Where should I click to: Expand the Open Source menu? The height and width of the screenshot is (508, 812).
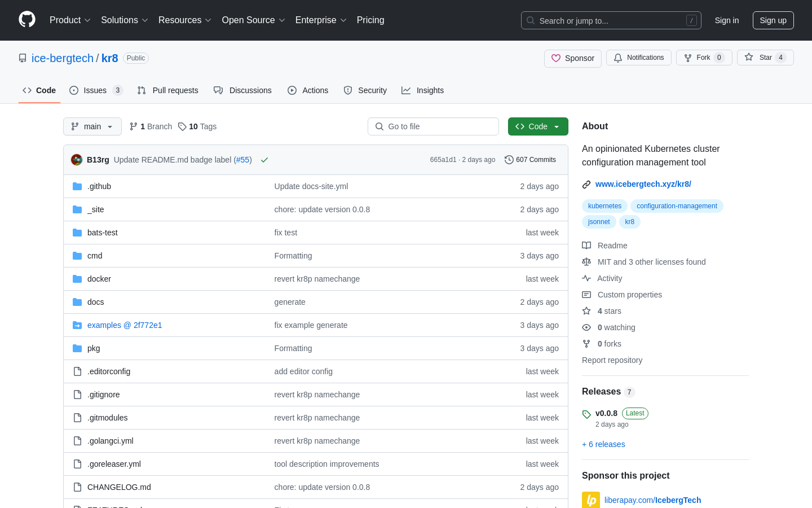tap(254, 20)
